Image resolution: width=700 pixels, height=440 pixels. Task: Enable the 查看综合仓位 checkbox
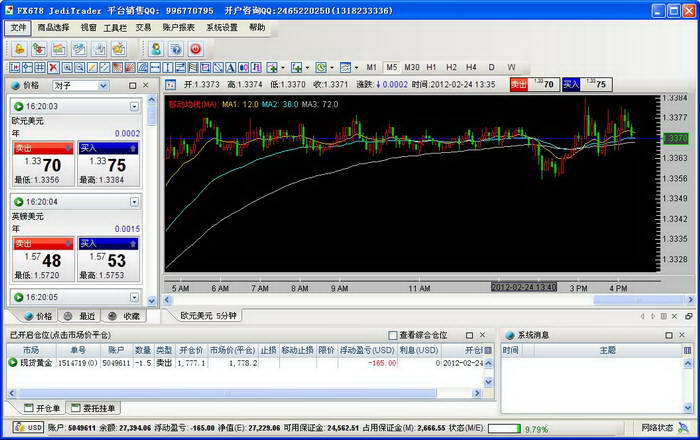click(x=392, y=335)
